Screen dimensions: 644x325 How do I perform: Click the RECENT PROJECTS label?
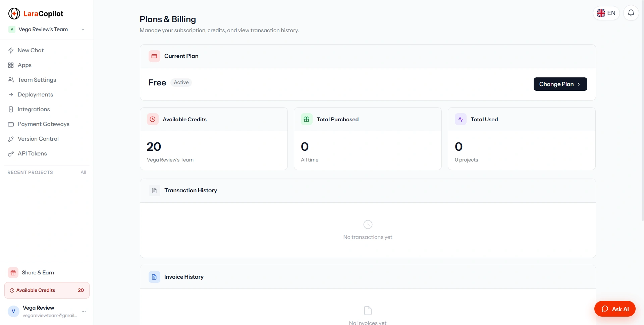(x=30, y=172)
